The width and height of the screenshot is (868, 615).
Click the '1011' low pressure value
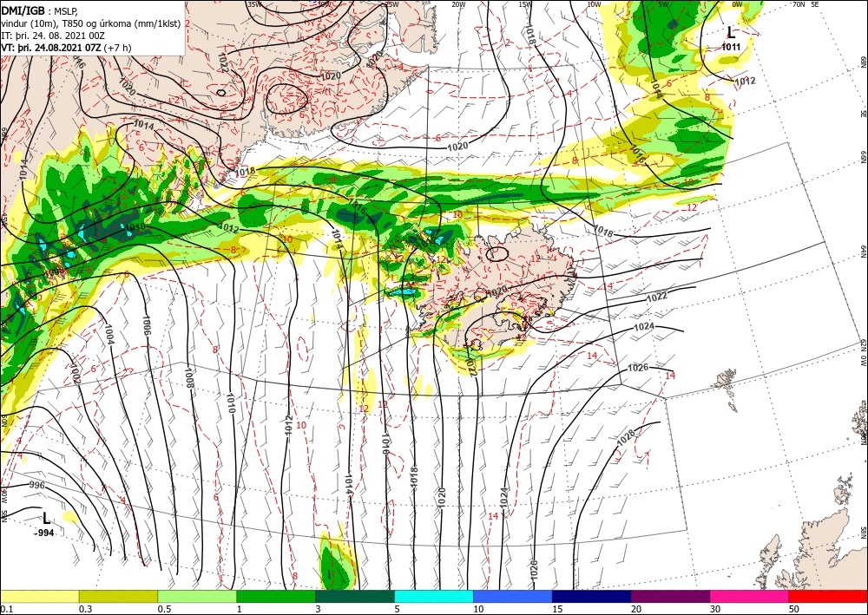point(731,47)
